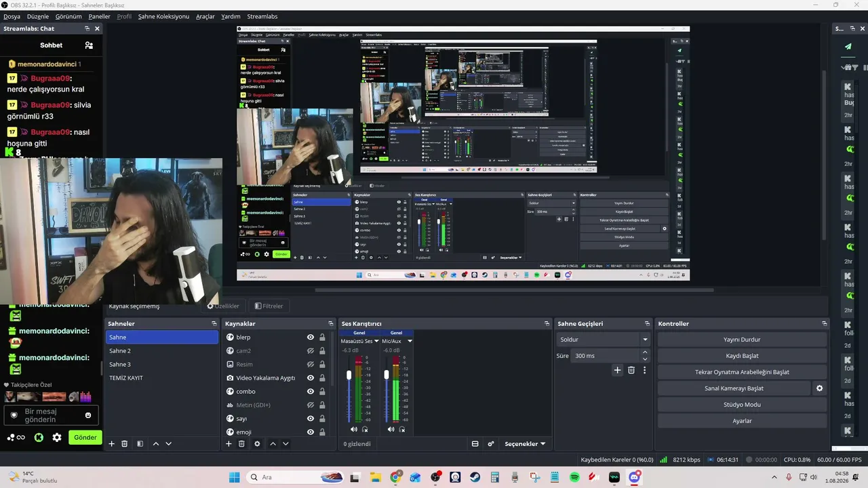This screenshot has height=488, width=868.
Task: Open the Araçlar menu
Action: (x=205, y=16)
